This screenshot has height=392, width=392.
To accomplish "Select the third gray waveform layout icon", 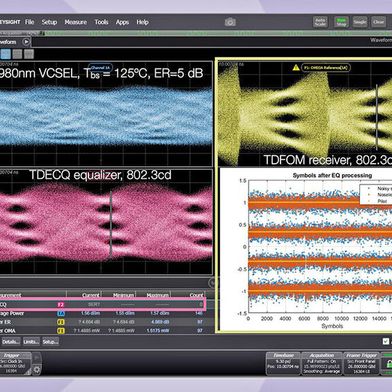I will (x=29, y=54).
